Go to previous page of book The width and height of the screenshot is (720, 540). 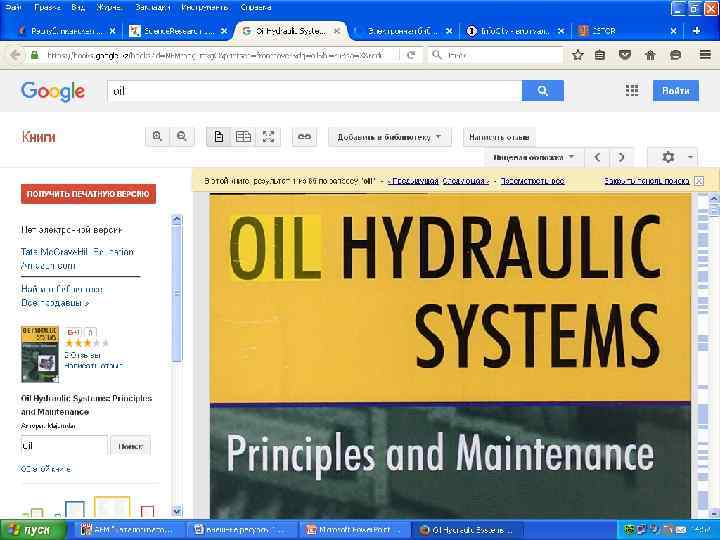tap(597, 158)
